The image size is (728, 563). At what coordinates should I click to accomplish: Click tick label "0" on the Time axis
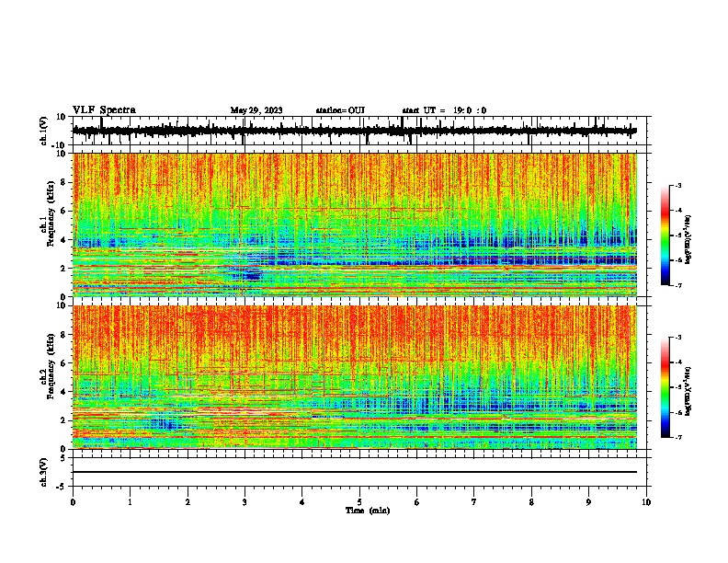coord(73,502)
